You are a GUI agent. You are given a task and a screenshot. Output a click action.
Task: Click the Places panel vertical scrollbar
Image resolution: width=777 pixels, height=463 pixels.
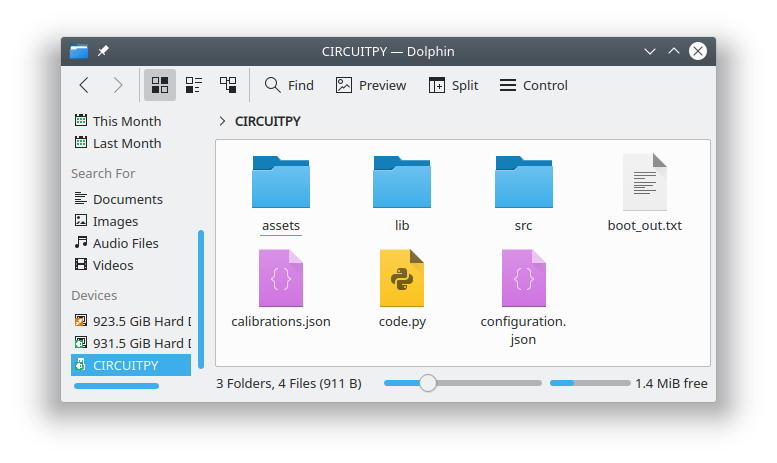point(201,299)
